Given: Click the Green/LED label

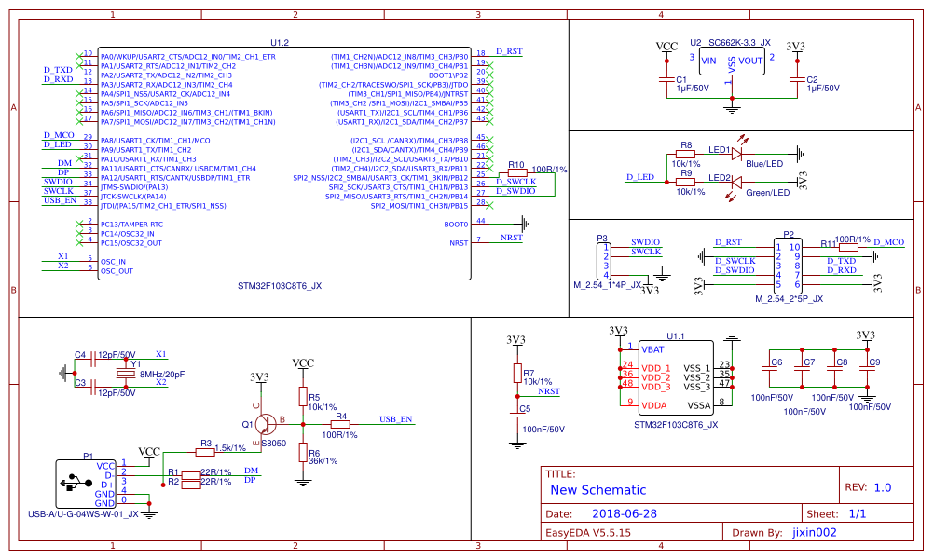Looking at the screenshot, I should tap(767, 193).
